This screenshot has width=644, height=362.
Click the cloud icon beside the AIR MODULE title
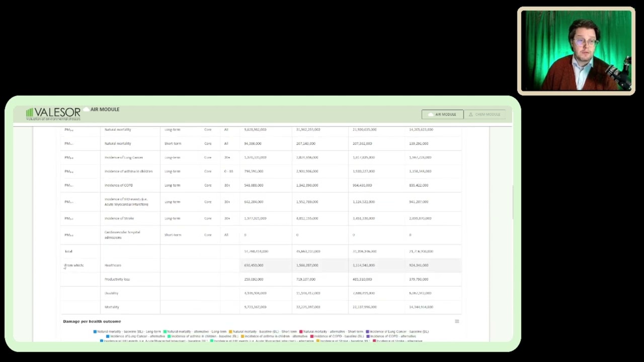tap(86, 109)
